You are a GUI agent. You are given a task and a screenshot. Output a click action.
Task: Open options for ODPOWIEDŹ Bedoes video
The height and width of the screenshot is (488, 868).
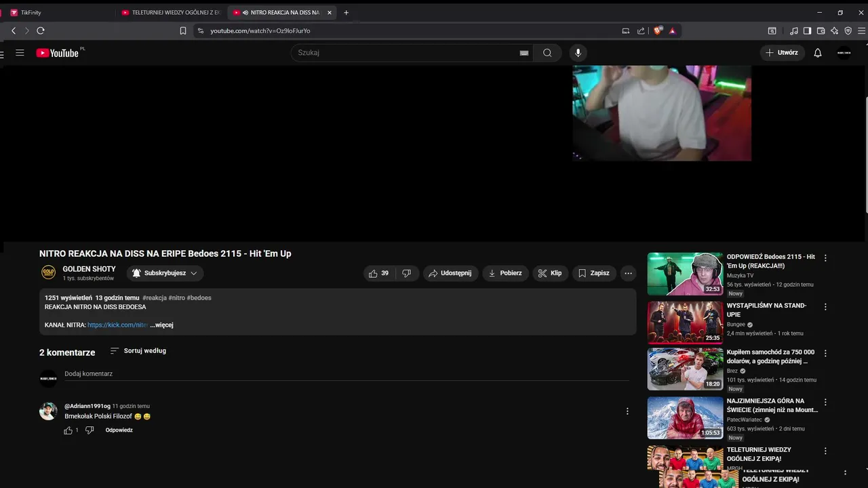point(825,258)
